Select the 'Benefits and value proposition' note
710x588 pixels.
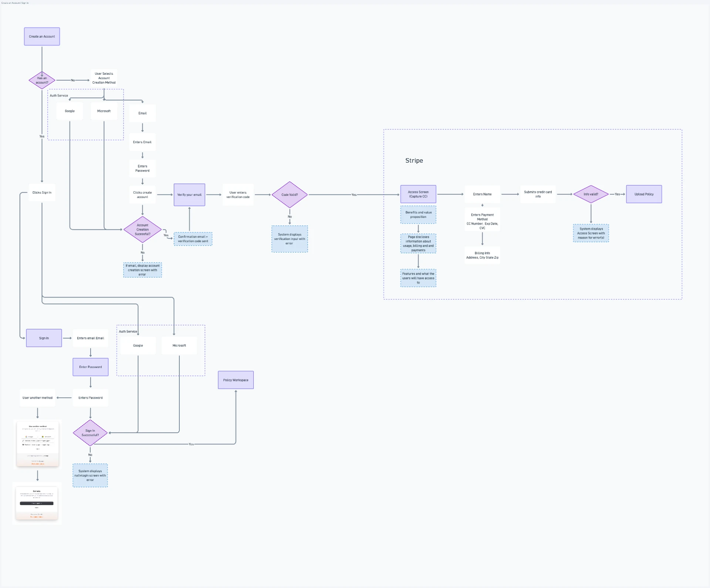(418, 215)
